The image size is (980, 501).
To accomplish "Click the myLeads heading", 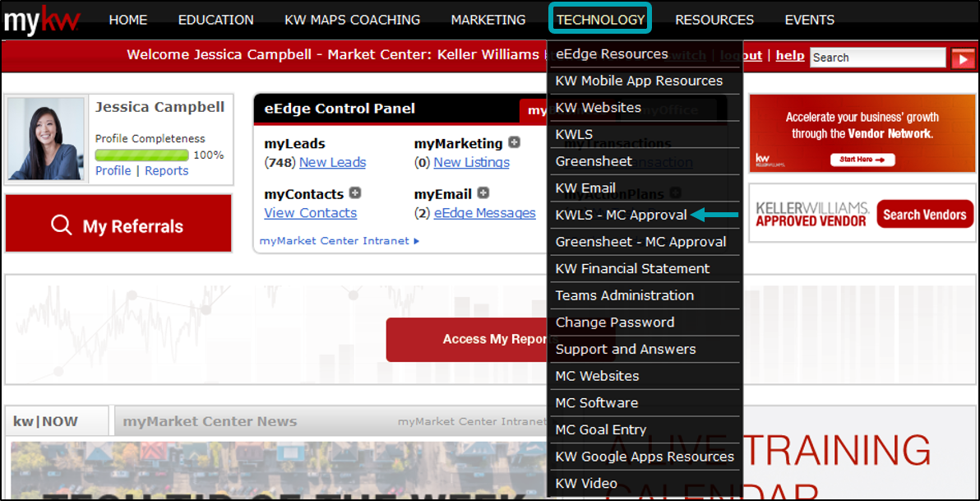I will (x=295, y=143).
